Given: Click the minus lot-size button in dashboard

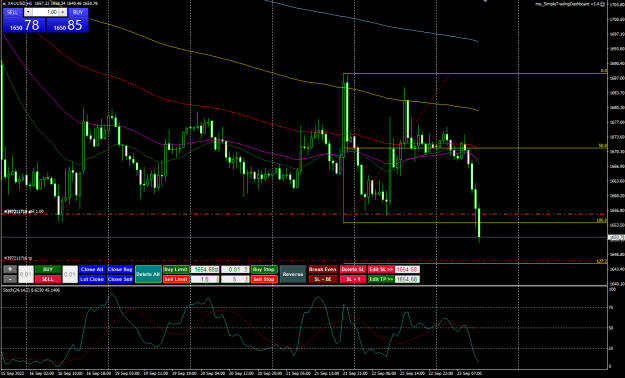Looking at the screenshot, I should (x=10, y=279).
